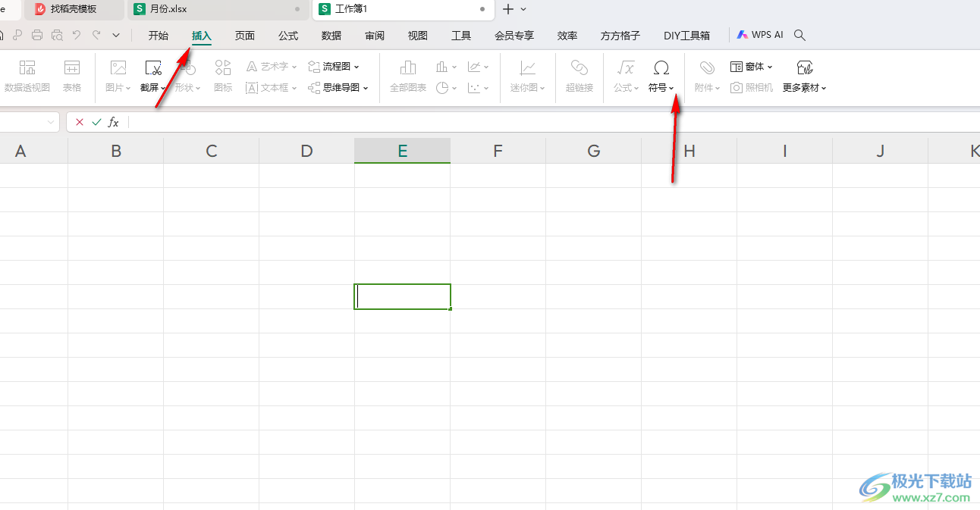Select the 插入 ribbon tab
Screen dimensions: 980x510
tap(202, 36)
